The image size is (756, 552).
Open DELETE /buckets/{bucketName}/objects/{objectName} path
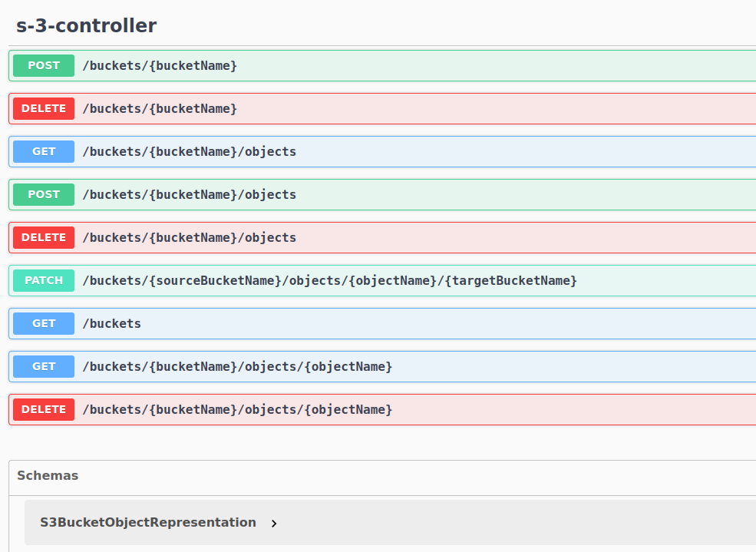237,409
